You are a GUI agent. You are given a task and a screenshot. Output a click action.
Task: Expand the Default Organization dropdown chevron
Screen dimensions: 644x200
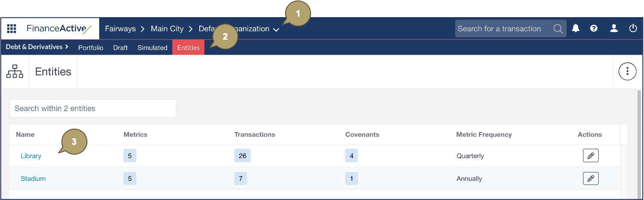tap(276, 29)
